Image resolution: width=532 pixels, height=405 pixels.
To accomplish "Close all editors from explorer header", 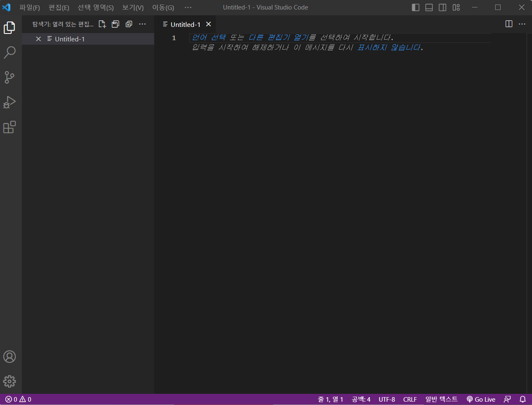I will point(129,24).
